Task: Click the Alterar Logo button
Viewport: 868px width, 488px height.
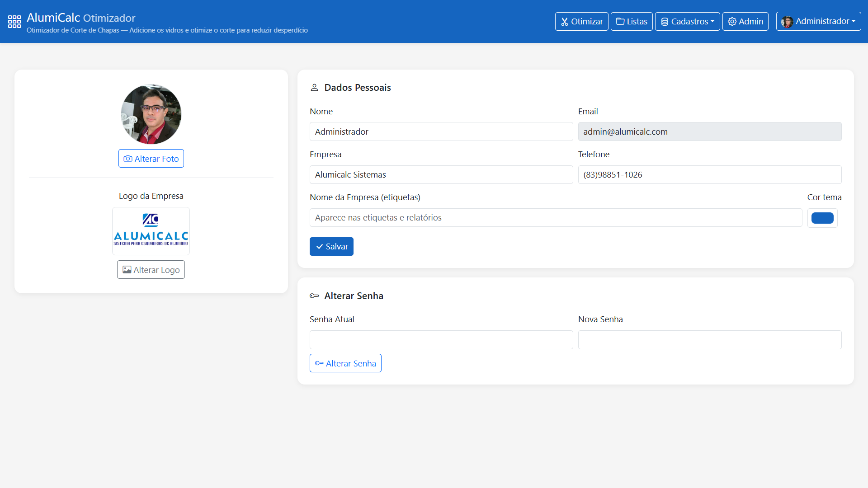Action: pyautogui.click(x=151, y=270)
